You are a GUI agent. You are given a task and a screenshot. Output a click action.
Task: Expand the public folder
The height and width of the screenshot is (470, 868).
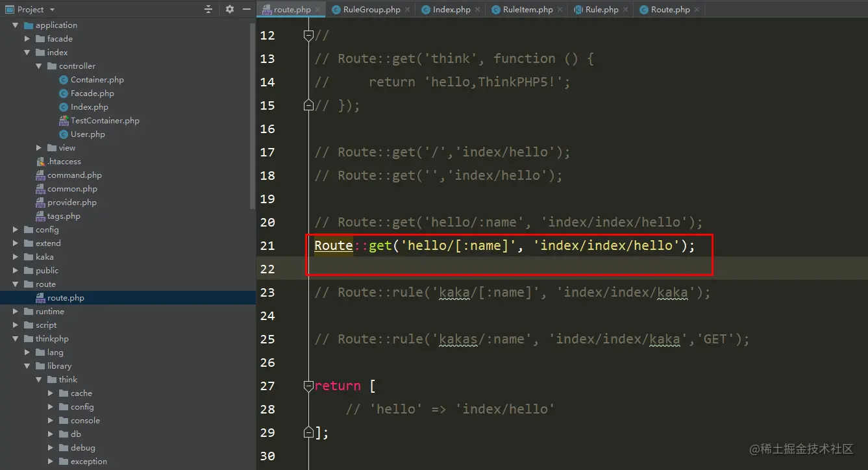click(x=16, y=271)
